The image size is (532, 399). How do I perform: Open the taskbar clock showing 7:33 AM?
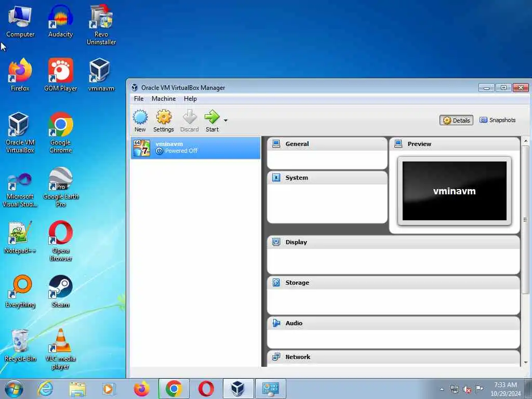click(x=506, y=389)
